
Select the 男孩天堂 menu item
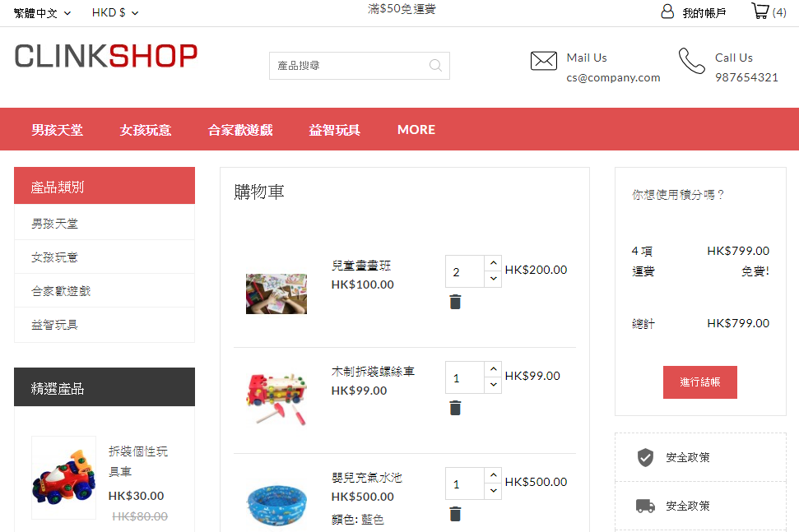58,129
